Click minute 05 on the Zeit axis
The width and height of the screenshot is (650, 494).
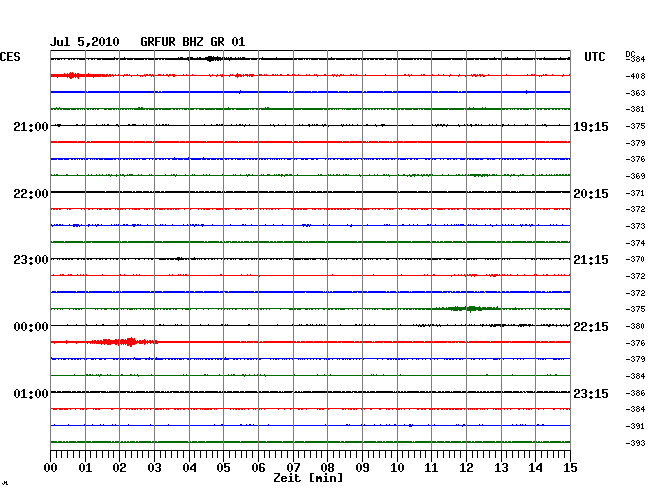(x=223, y=468)
